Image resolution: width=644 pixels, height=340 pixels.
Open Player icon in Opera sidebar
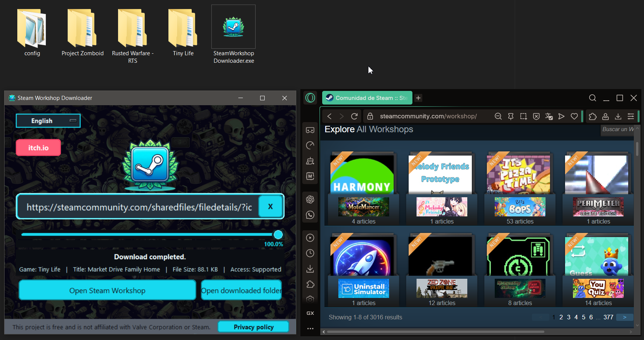coord(310,238)
